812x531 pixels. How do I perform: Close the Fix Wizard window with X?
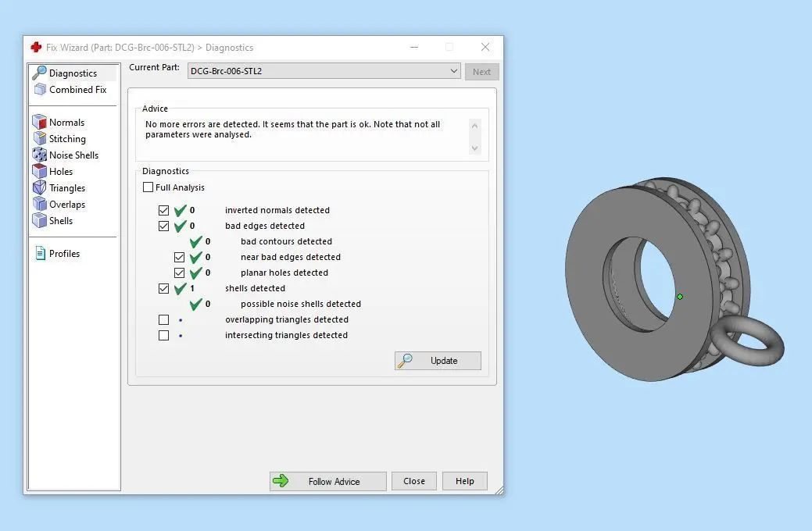click(485, 47)
